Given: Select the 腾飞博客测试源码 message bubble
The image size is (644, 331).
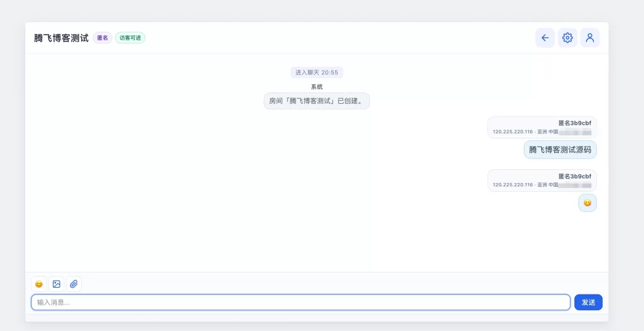Looking at the screenshot, I should [x=560, y=150].
